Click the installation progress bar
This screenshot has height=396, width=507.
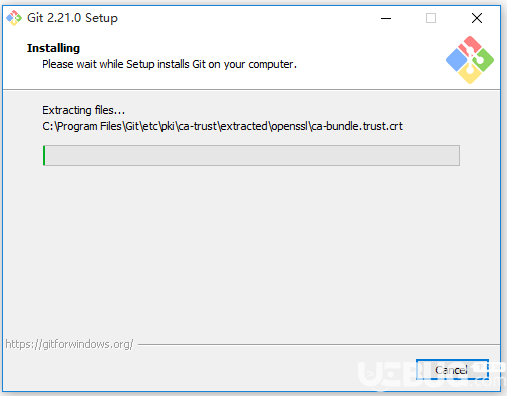point(251,155)
